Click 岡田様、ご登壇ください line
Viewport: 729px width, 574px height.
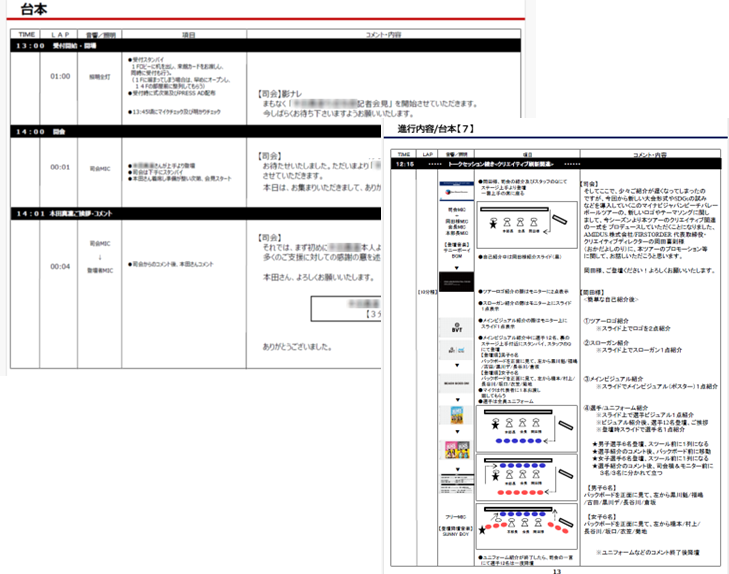click(x=649, y=271)
